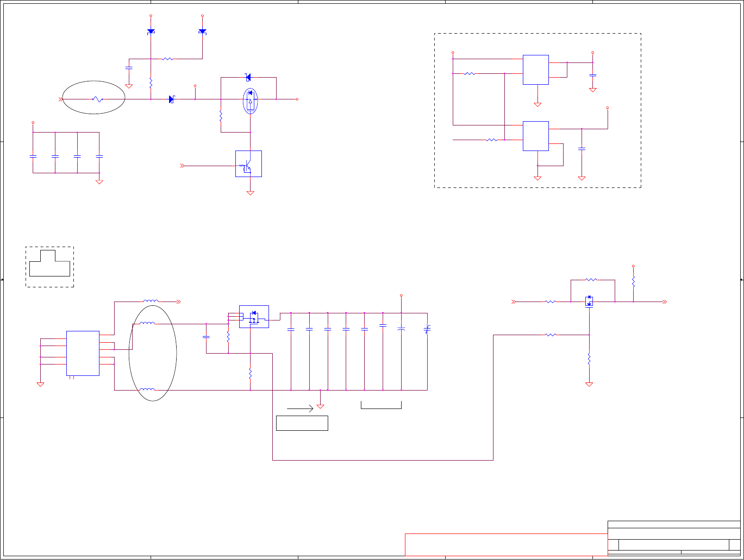
Task: Select the upper blue IC block in dashed region
Action: click(x=536, y=70)
